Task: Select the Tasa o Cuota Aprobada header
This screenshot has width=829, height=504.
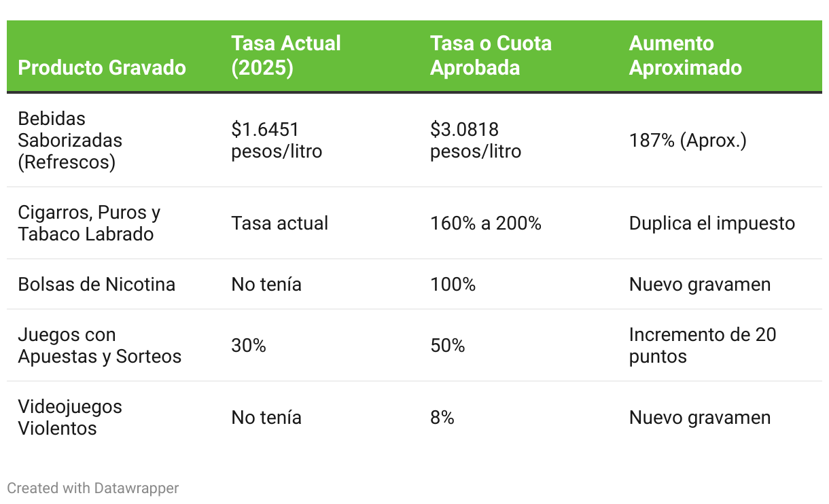Action: click(x=491, y=56)
